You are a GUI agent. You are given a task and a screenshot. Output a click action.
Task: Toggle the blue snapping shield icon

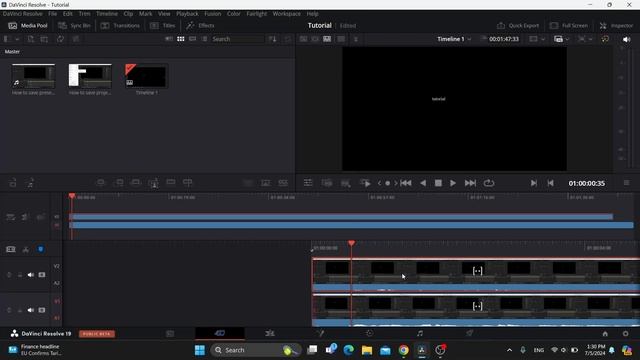pos(40,249)
